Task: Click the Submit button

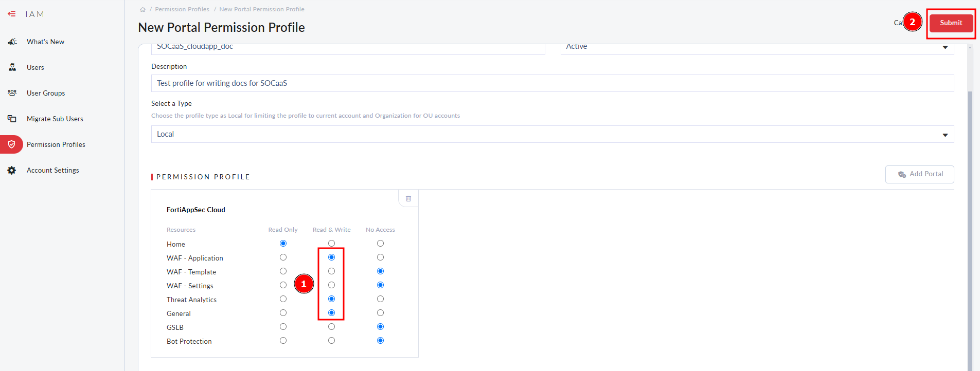Action: click(951, 23)
